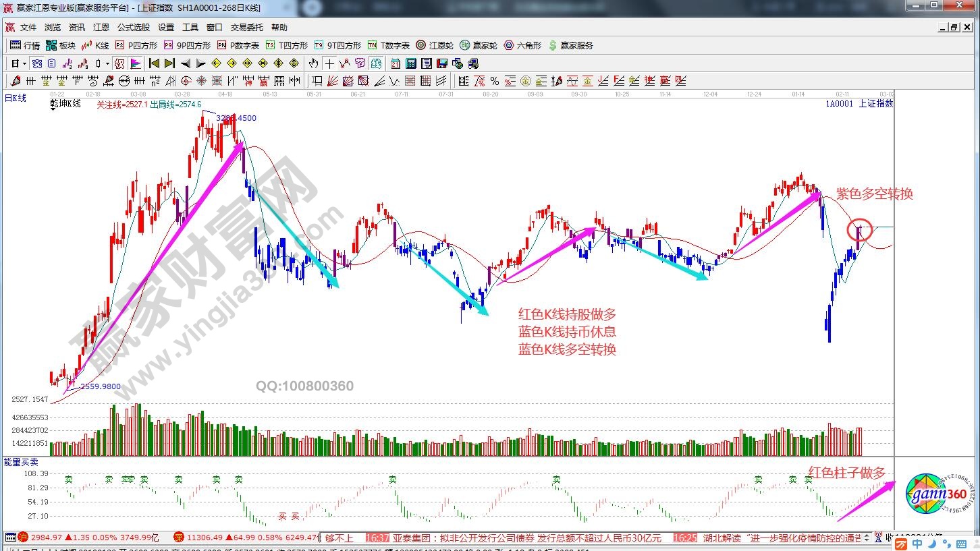
Task: Open the 公式选股 menu
Action: click(x=134, y=28)
